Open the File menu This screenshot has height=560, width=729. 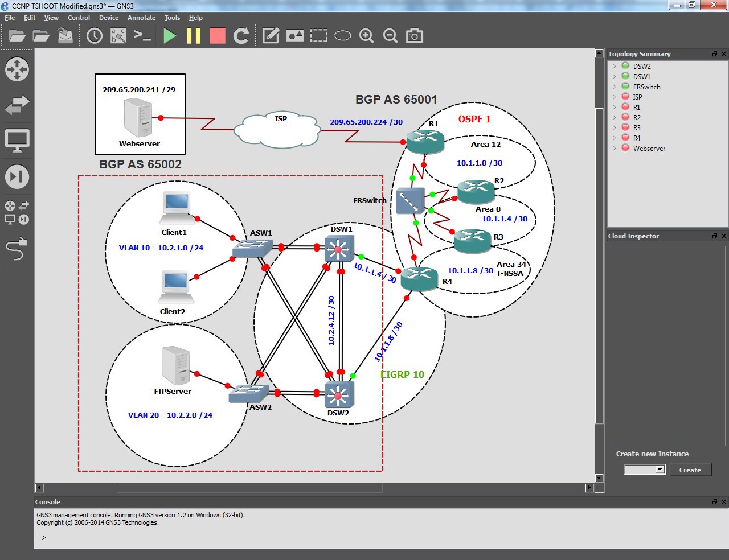[x=10, y=18]
